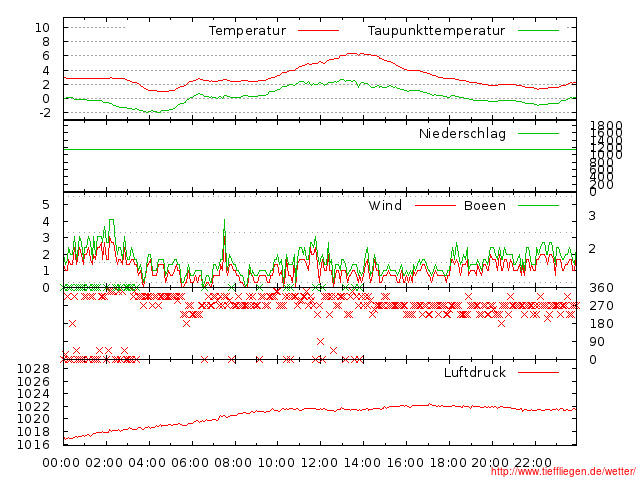This screenshot has height=480, width=640.
Task: Click the 10 temperature axis label
Action: click(x=42, y=28)
